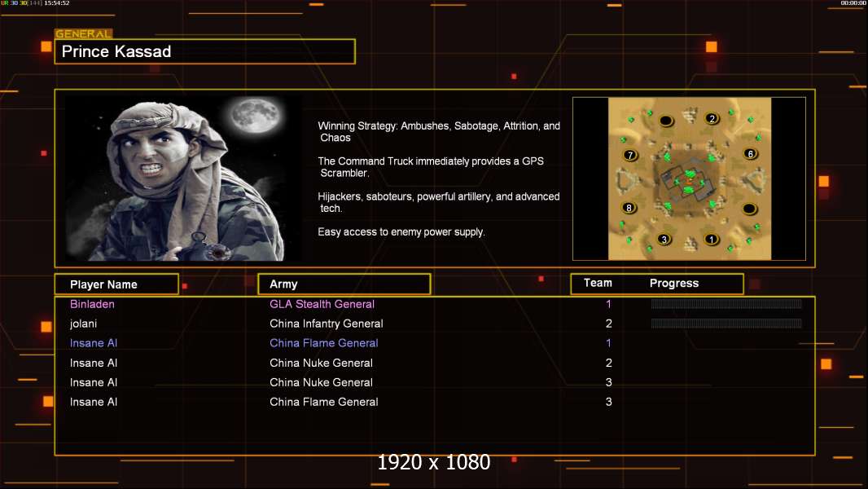Click jolani's team number 2

608,324
